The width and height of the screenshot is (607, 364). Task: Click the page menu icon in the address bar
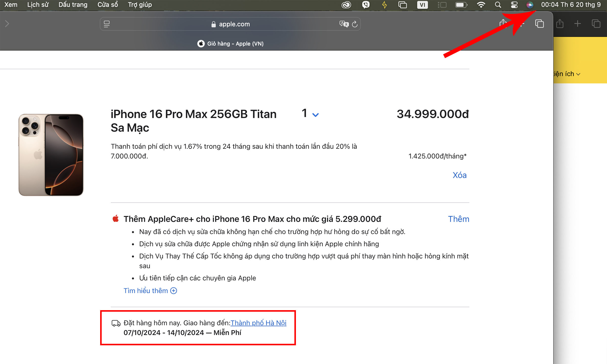click(107, 24)
